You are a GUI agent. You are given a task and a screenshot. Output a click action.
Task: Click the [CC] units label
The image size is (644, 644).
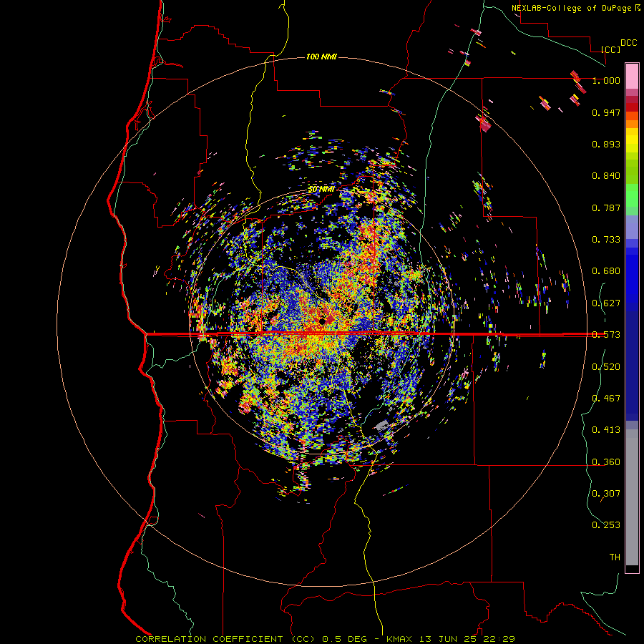point(610,49)
